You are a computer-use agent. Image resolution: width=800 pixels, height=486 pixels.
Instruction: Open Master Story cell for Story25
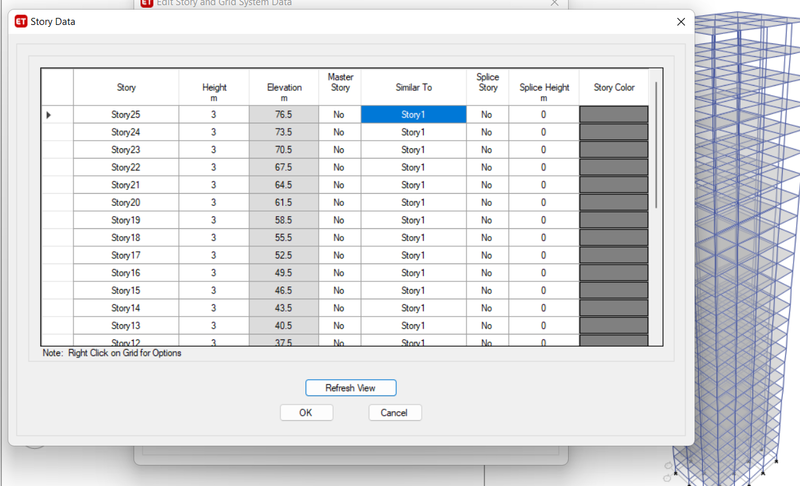point(340,115)
